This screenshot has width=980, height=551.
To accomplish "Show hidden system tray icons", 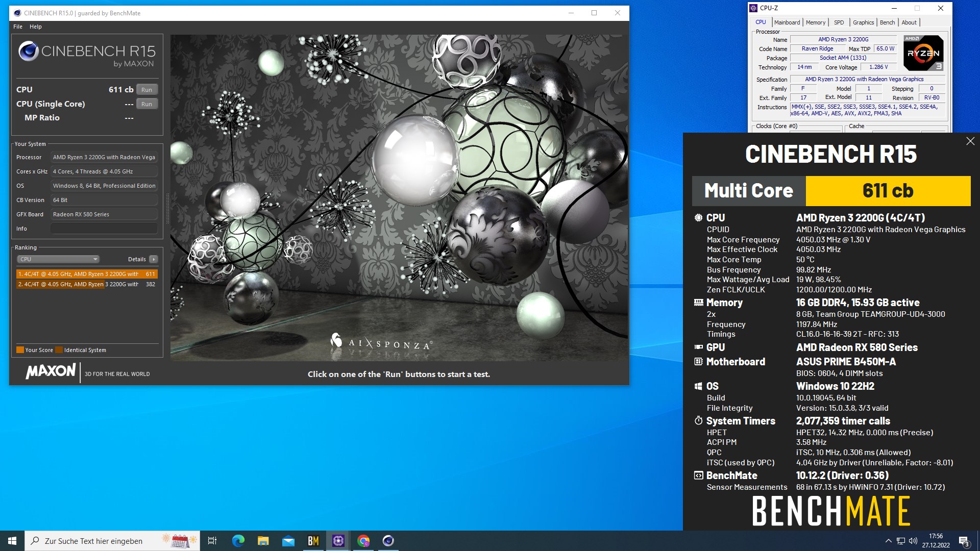I will (x=888, y=541).
